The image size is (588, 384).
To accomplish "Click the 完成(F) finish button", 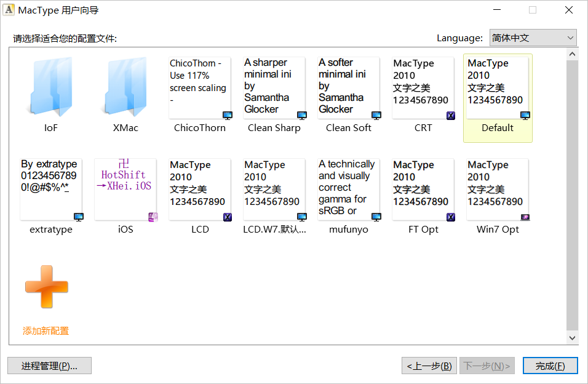I will (x=550, y=366).
